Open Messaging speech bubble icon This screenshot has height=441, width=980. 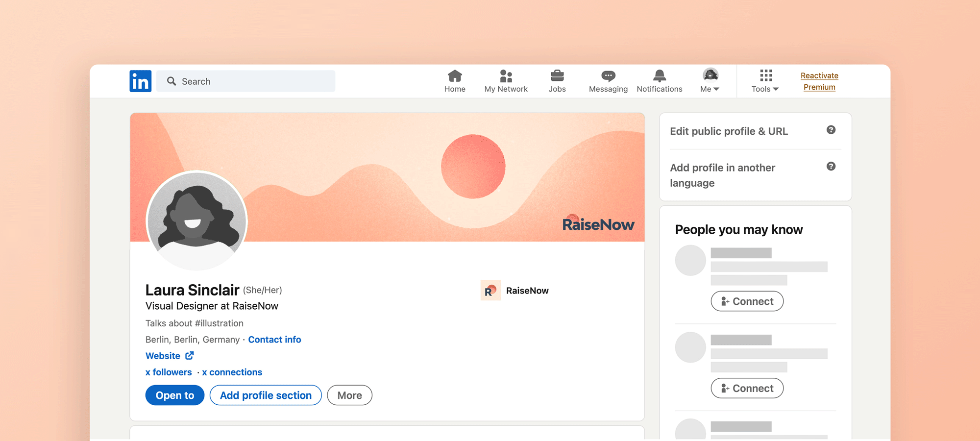[x=608, y=76]
